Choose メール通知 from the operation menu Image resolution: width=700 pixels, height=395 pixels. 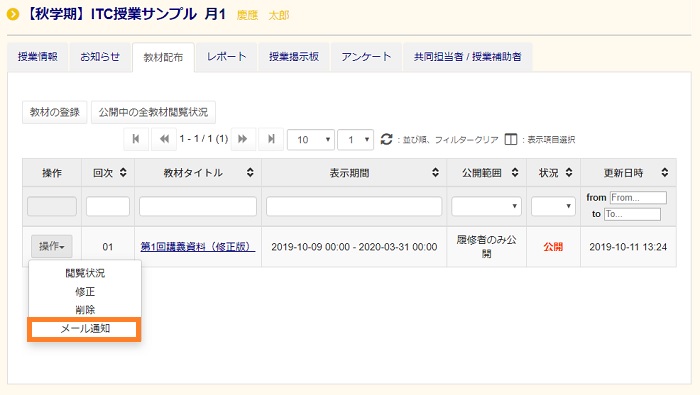84,329
